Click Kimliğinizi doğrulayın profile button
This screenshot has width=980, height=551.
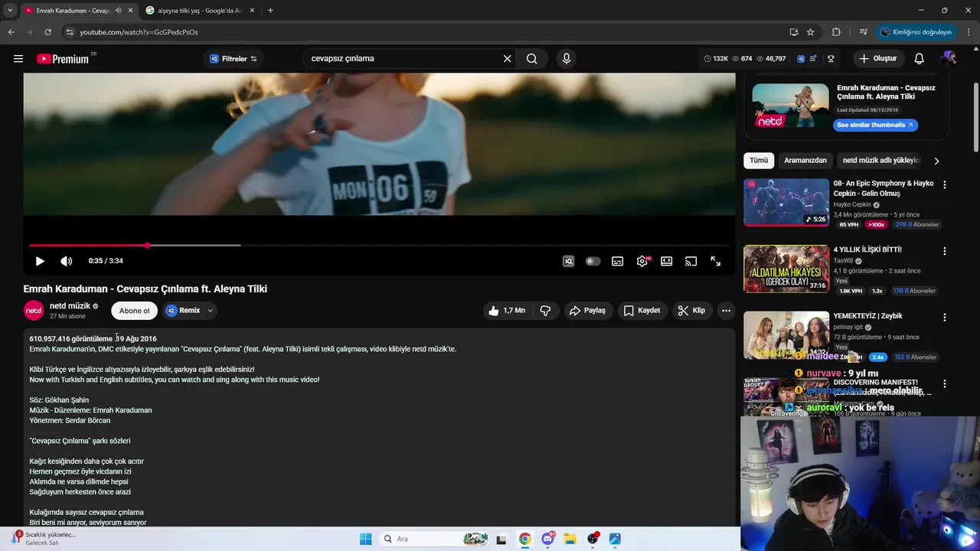916,32
